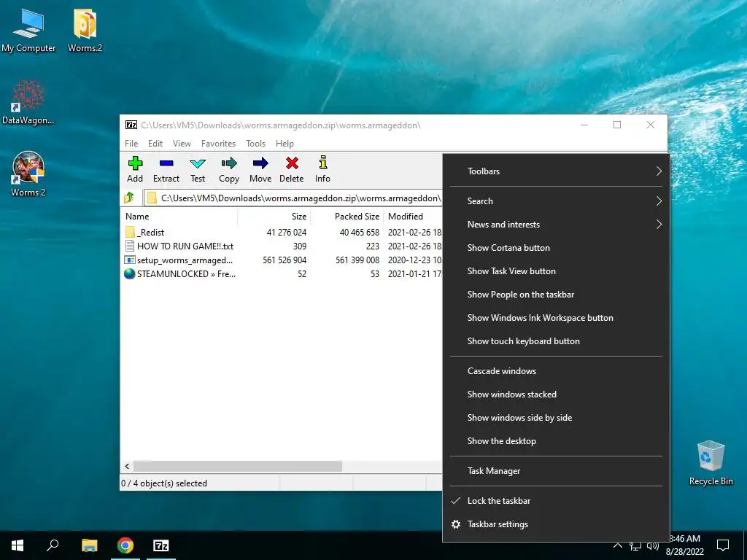Choose Show windows side by side

pyautogui.click(x=556, y=418)
